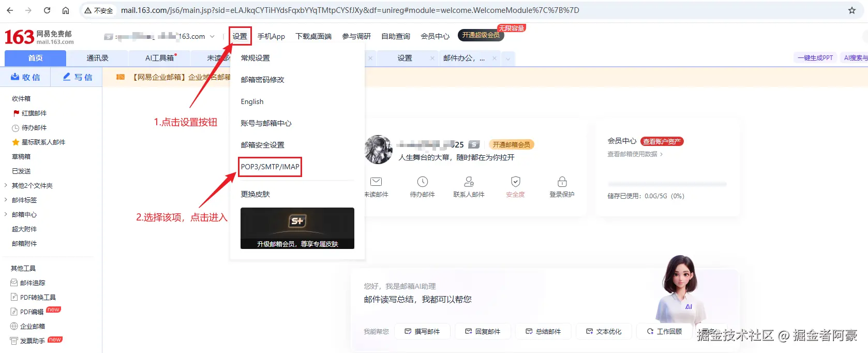Open 企业邮箱 in sidebar
Image resolution: width=868 pixels, height=353 pixels.
click(x=28, y=326)
